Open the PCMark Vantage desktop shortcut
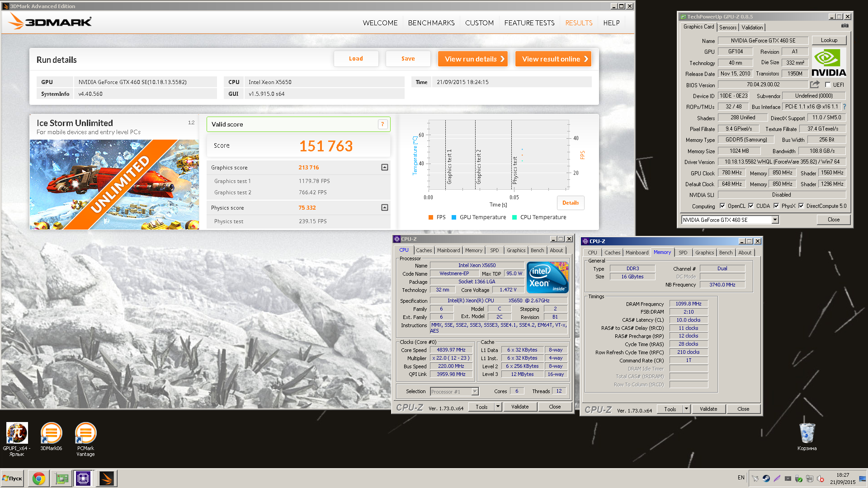Viewport: 868px width, 488px height. tap(85, 439)
